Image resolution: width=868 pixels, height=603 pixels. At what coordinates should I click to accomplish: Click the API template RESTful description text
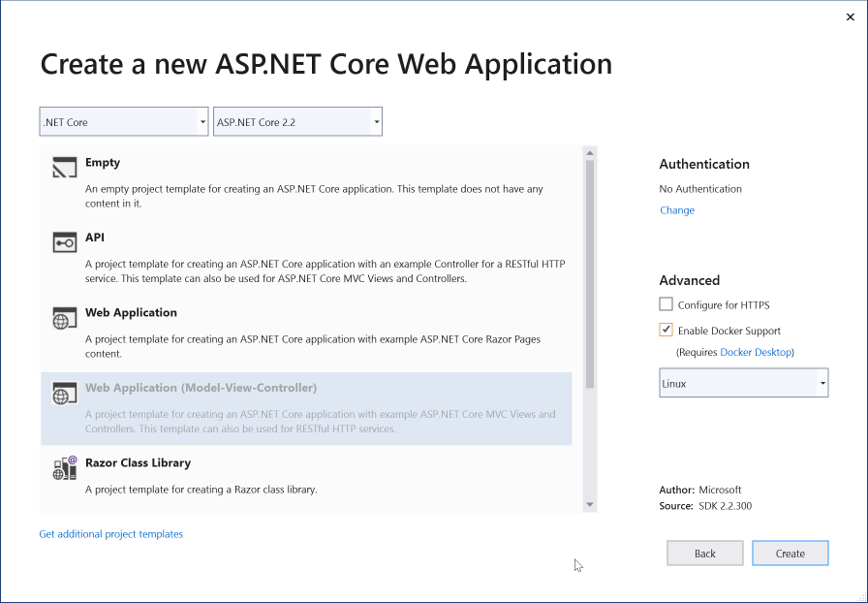[x=325, y=271]
